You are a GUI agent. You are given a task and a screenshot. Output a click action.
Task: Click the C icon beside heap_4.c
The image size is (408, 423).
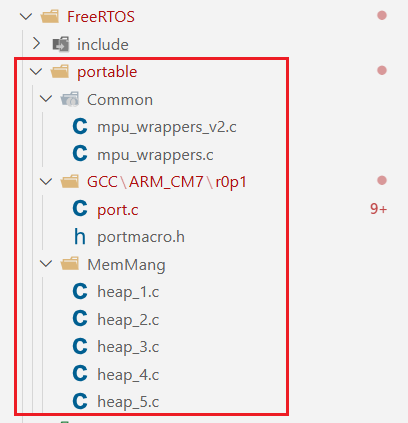click(80, 374)
